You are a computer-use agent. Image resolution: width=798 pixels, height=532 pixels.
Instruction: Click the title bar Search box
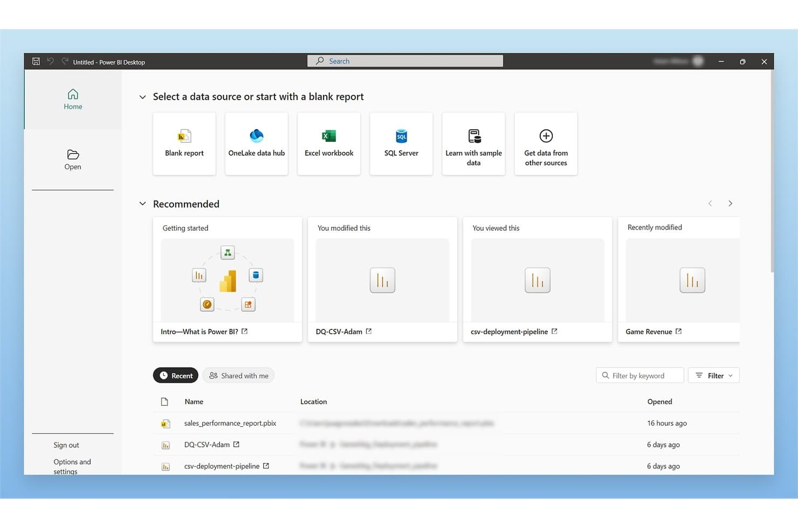(405, 61)
